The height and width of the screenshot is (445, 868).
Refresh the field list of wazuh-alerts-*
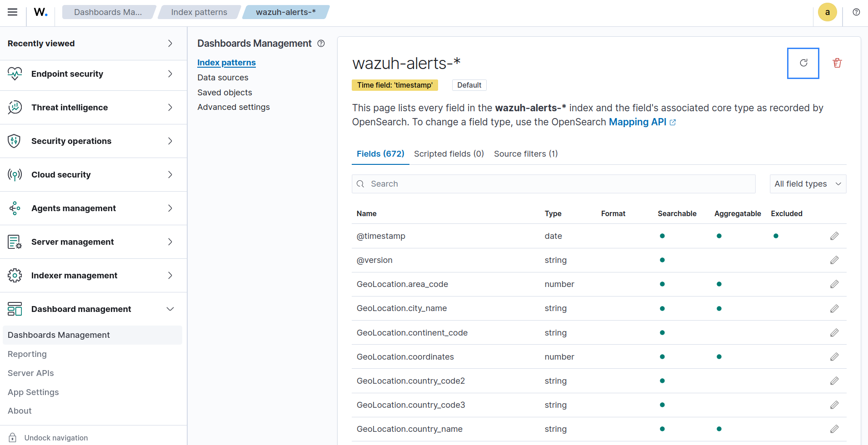coord(803,63)
